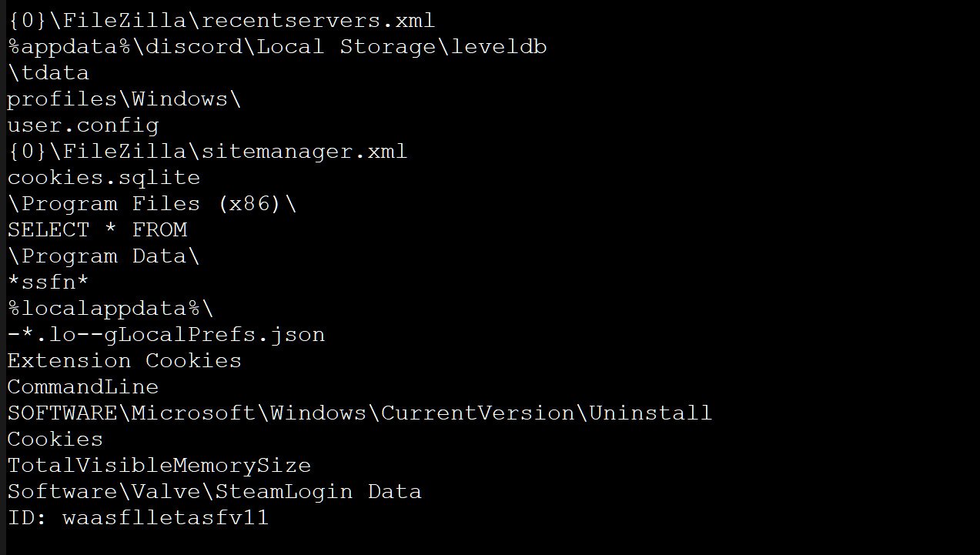Click the standalone Cookies line
Screen dimensions: 980x555
(x=55, y=440)
